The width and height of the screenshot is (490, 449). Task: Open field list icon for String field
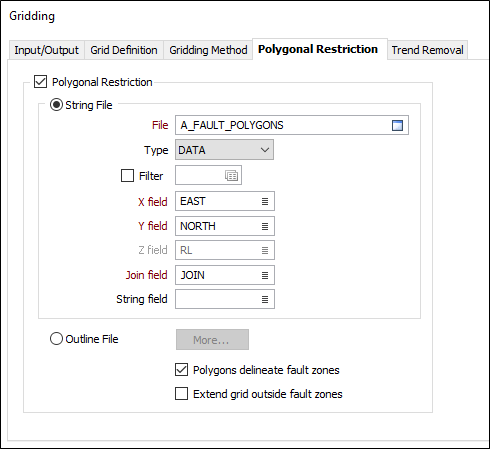[265, 299]
